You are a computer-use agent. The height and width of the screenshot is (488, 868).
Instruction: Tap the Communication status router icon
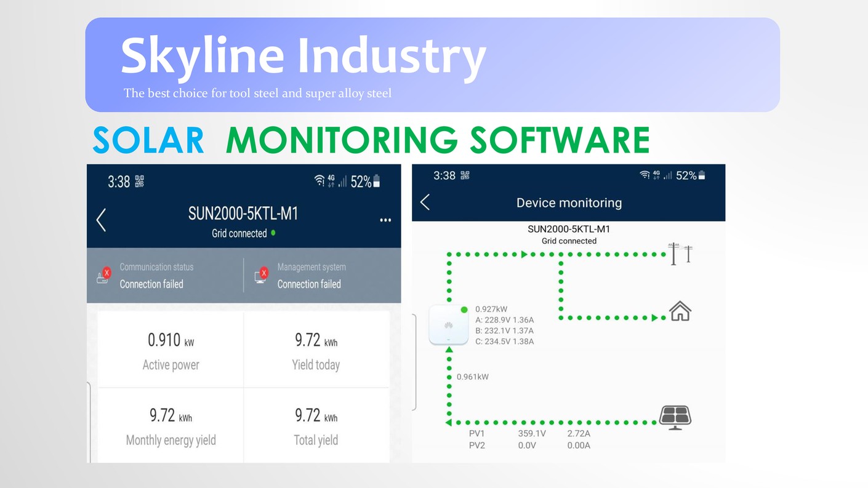tap(103, 275)
